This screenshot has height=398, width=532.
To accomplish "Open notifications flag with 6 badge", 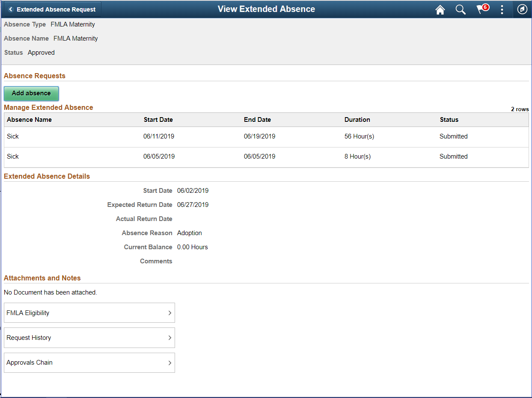I will point(482,9).
